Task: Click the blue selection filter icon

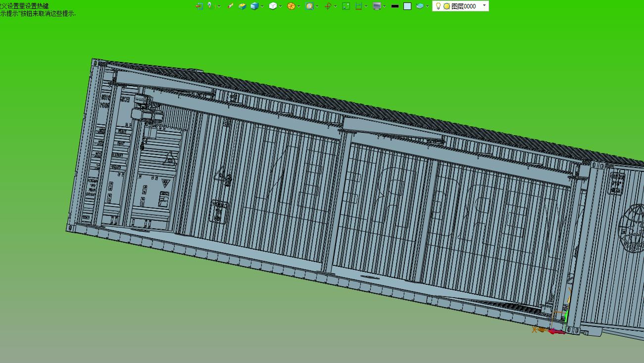Action: (209, 5)
